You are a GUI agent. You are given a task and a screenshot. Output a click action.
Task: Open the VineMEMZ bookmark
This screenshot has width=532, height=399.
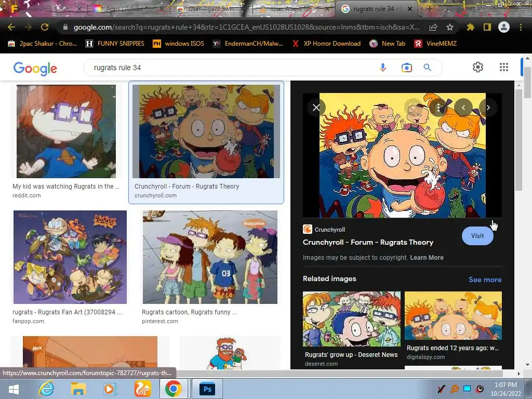[436, 44]
